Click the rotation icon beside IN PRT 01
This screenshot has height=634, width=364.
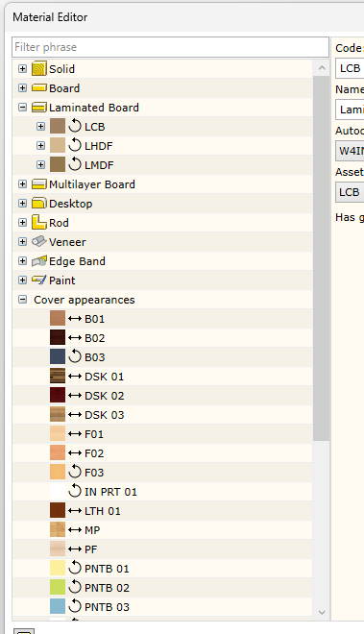click(75, 491)
